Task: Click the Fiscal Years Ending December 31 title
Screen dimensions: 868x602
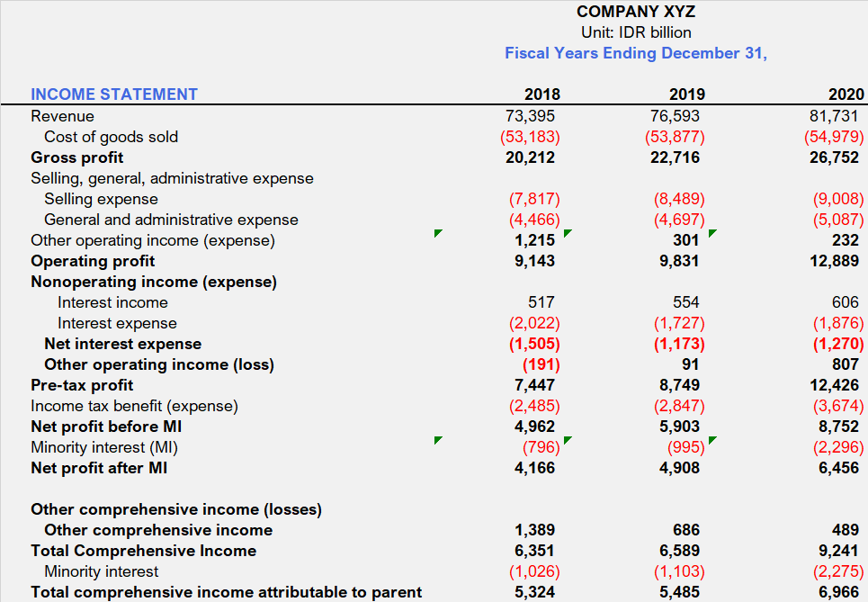Action: point(636,53)
